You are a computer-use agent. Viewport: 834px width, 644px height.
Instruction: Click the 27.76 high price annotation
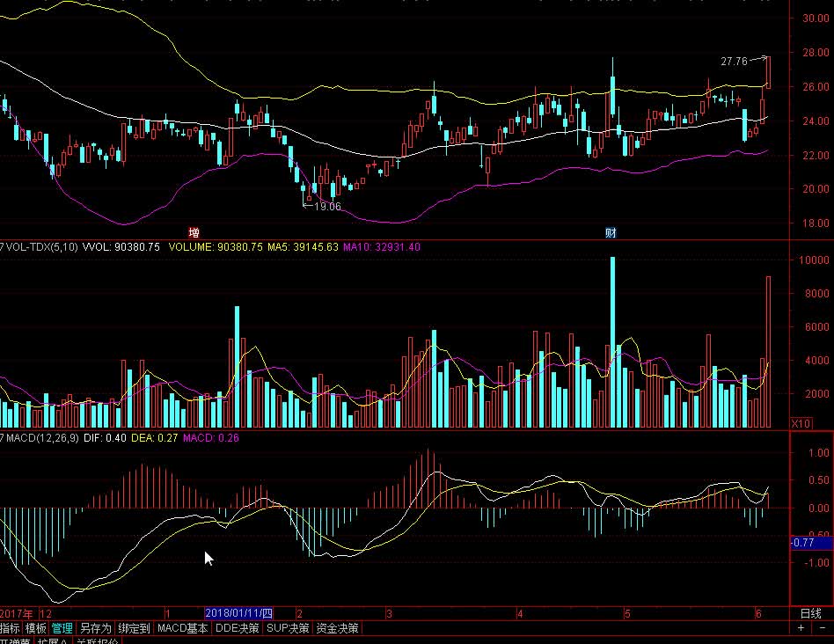[x=734, y=62]
